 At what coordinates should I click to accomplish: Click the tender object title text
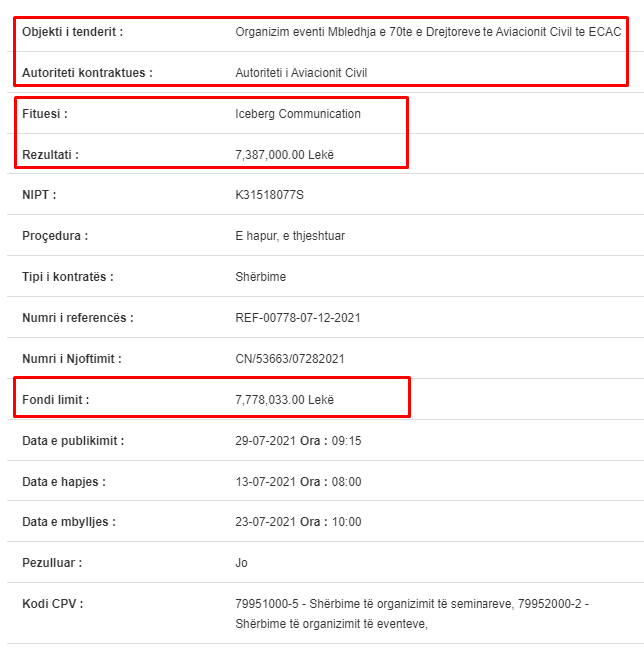428,32
